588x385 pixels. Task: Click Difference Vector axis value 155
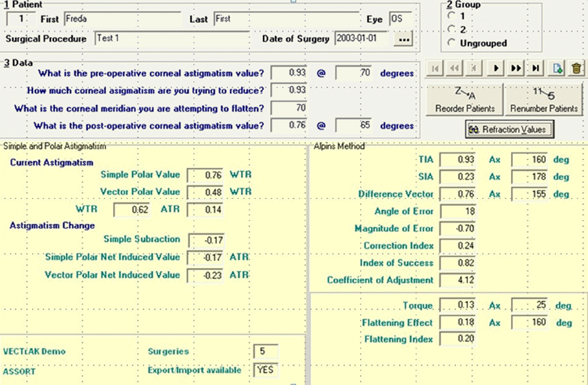coord(529,194)
